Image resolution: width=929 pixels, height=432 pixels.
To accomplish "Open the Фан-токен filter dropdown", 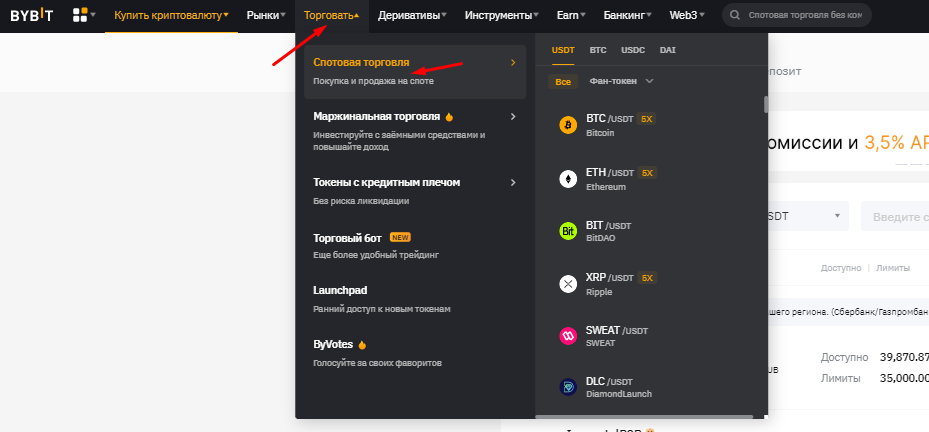I will click(622, 81).
